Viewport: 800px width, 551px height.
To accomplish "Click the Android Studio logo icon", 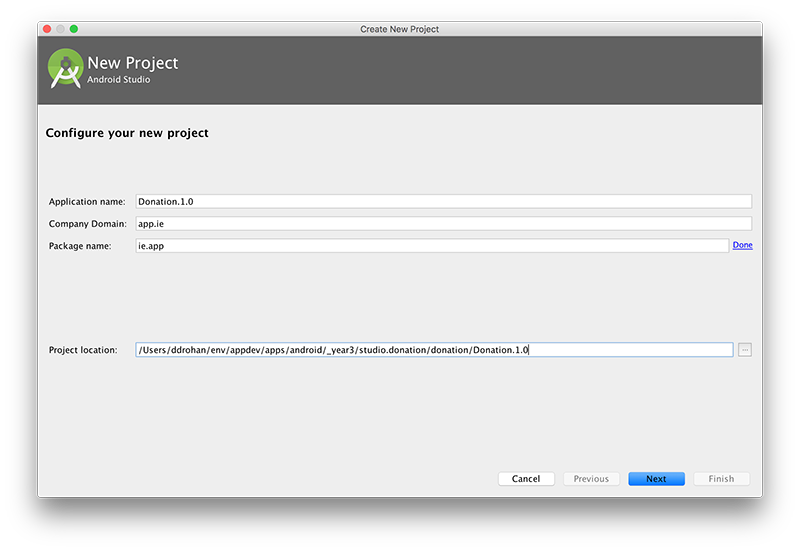I will click(66, 68).
